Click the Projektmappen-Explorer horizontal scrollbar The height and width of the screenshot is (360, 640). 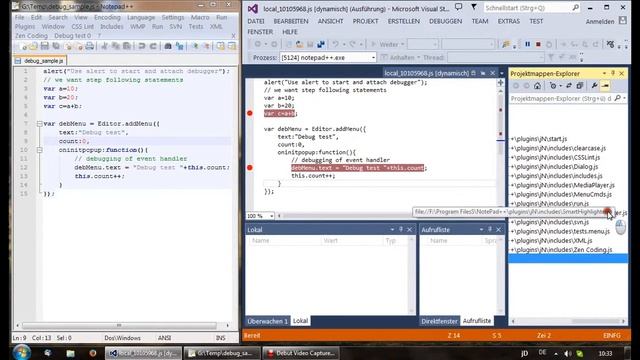(568, 321)
